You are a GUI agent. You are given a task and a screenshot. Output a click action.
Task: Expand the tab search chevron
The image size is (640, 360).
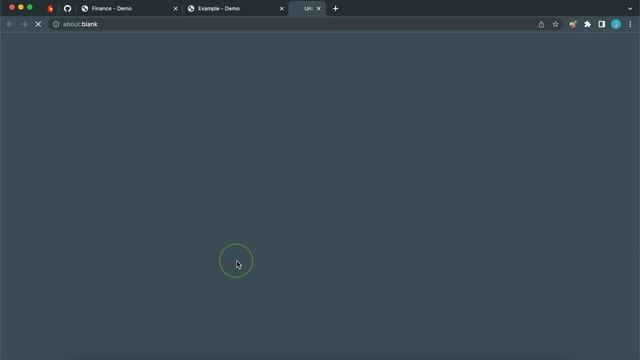tap(630, 9)
